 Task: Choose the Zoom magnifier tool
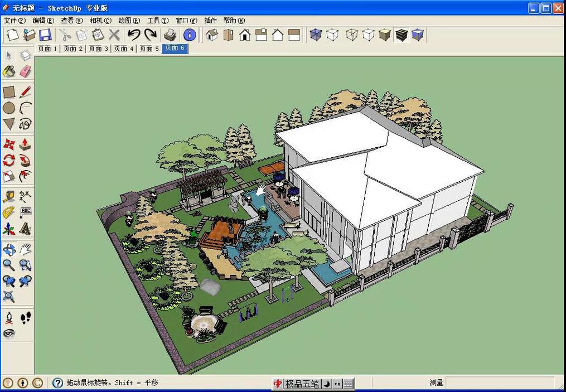point(9,265)
